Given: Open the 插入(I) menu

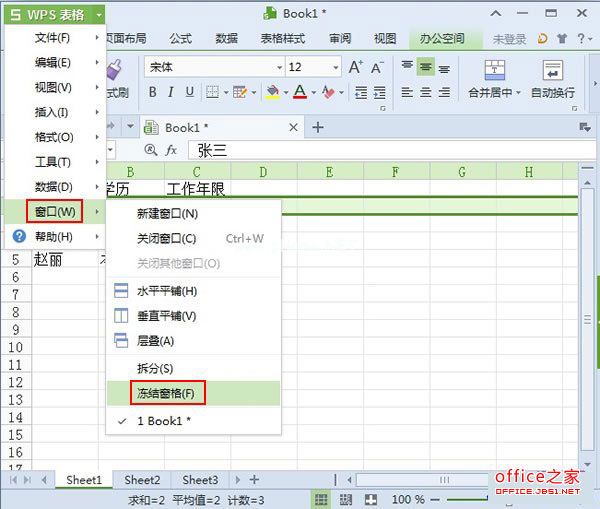Looking at the screenshot, I should pyautogui.click(x=54, y=112).
